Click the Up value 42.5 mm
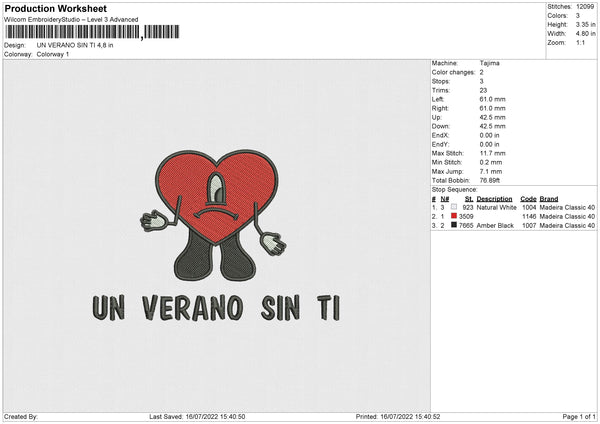This screenshot has width=600, height=424. coord(492,117)
